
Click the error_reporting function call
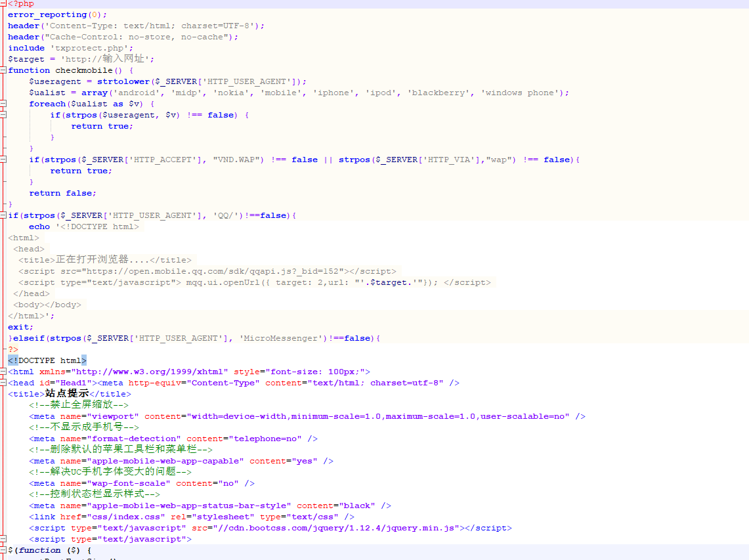[47, 15]
